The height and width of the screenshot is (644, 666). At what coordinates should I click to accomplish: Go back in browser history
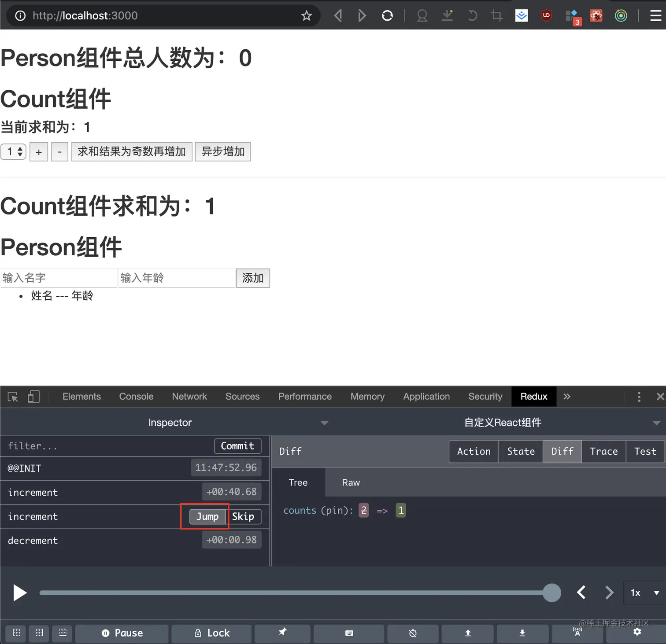click(338, 16)
